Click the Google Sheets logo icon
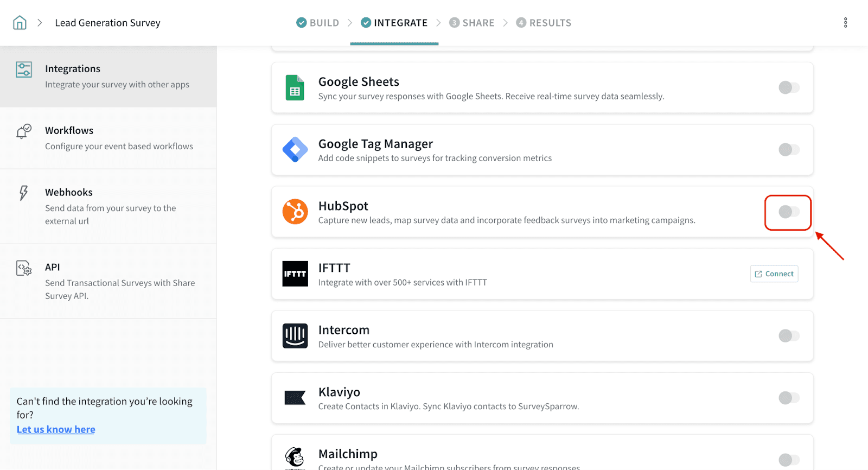Viewport: 868px width, 470px height. [x=295, y=87]
